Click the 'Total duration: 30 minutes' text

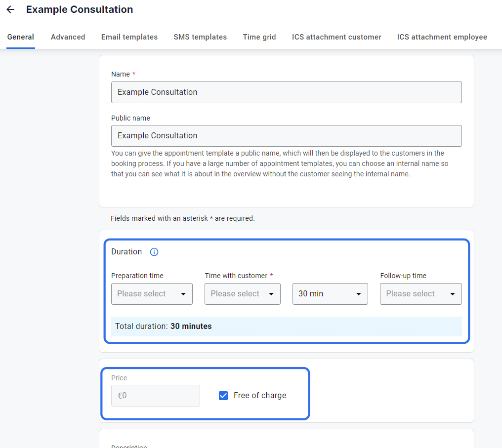[x=163, y=326]
